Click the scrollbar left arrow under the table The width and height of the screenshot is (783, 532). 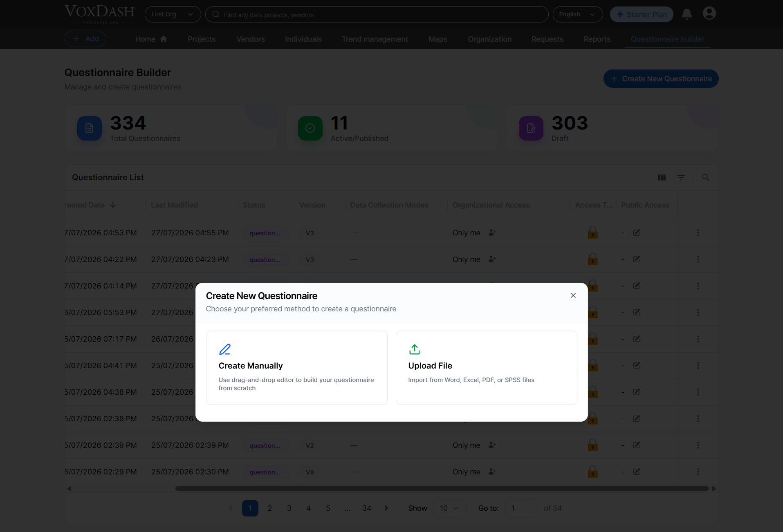pos(69,488)
